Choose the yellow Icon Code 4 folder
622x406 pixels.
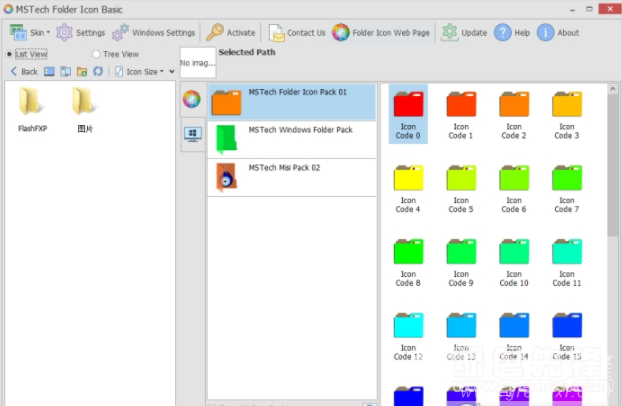tap(408, 189)
